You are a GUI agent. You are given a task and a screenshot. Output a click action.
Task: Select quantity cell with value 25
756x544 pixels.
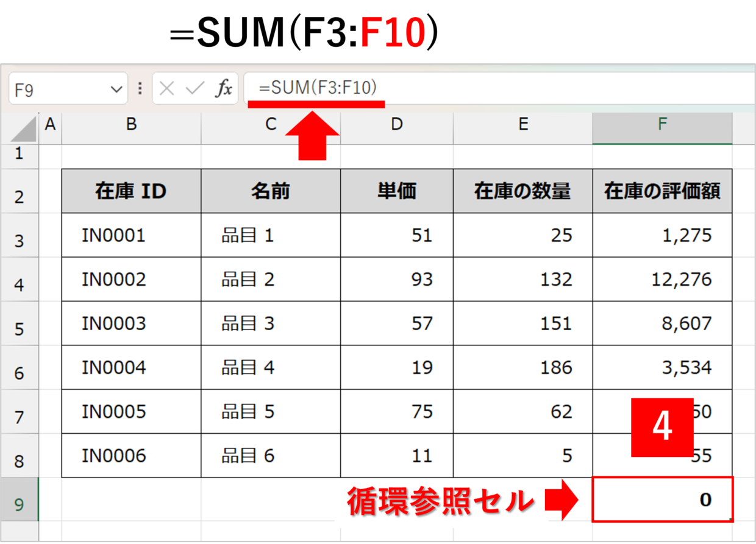[x=523, y=235]
